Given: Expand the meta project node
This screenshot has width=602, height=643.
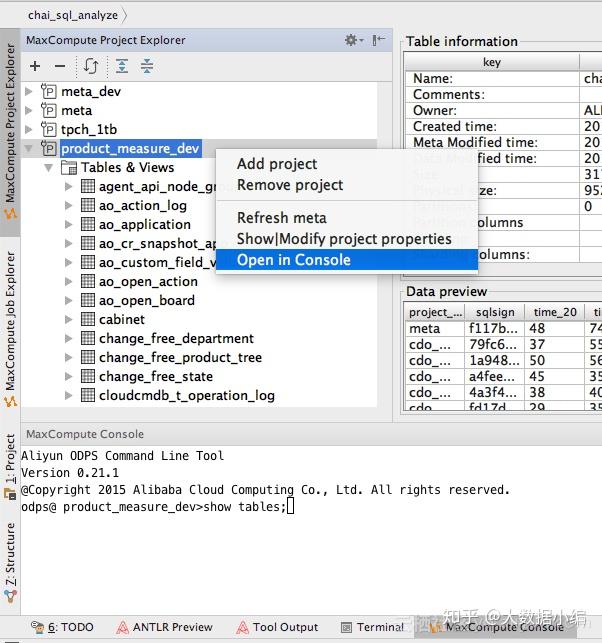Looking at the screenshot, I should point(29,110).
